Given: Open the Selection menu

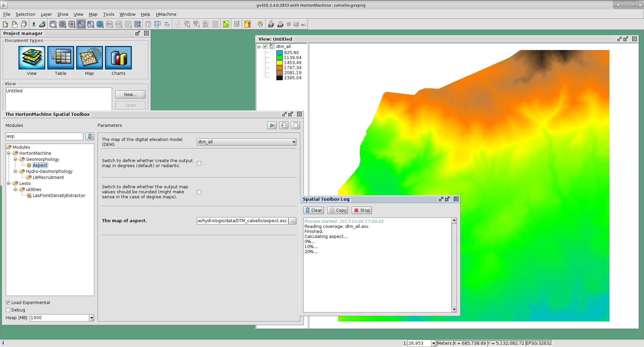Looking at the screenshot, I should [x=25, y=14].
